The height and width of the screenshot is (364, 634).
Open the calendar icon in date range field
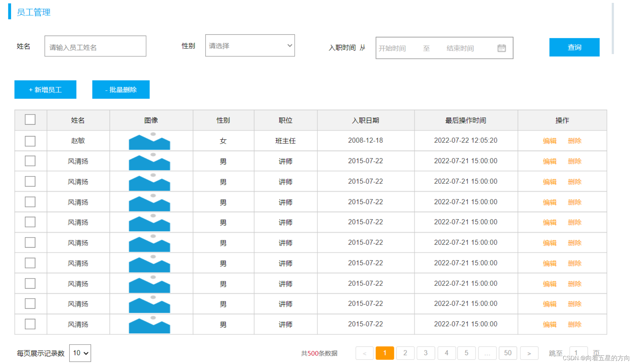(501, 48)
